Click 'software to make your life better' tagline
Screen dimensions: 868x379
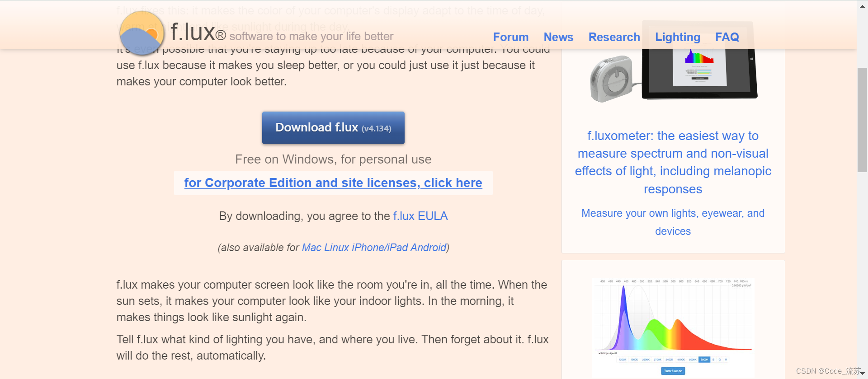tap(311, 36)
